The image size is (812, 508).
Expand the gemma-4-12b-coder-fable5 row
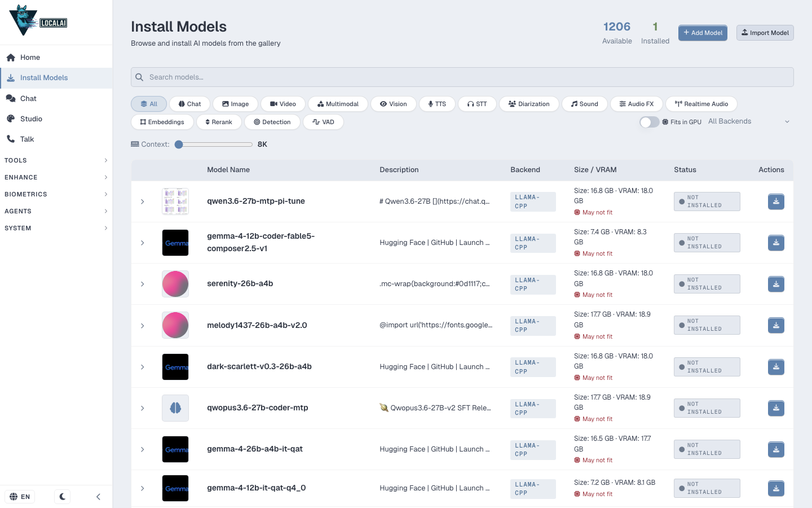point(143,243)
